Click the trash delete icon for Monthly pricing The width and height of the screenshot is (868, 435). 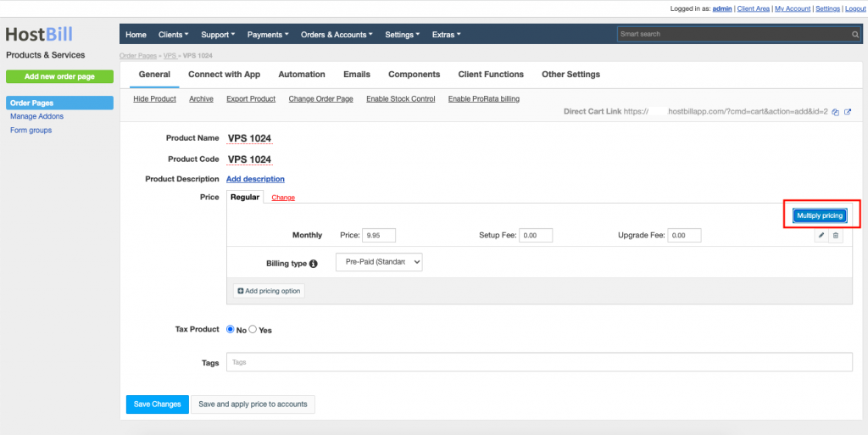click(836, 235)
